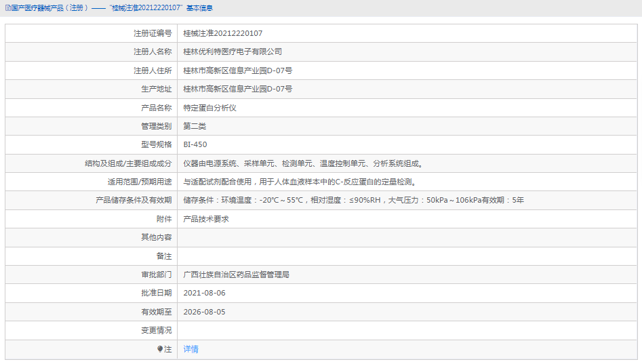Click header title 国产医疗器械产品（注册）
The width and height of the screenshot is (642, 364).
(50, 7)
